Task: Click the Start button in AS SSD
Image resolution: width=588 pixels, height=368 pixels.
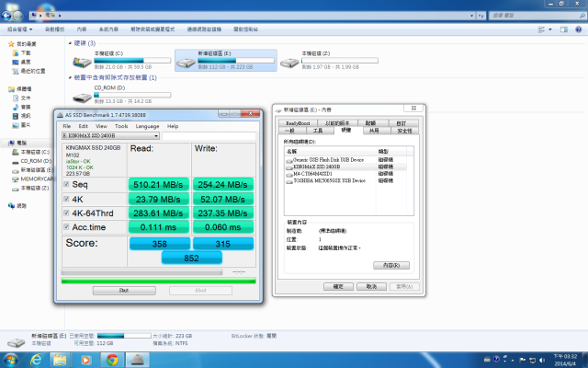Action: (124, 291)
